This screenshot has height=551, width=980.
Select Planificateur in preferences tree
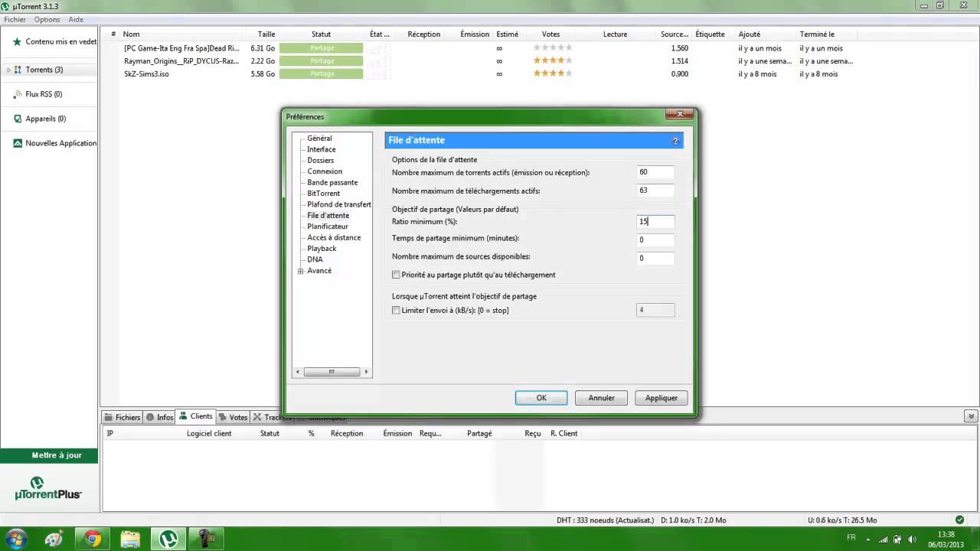(328, 227)
